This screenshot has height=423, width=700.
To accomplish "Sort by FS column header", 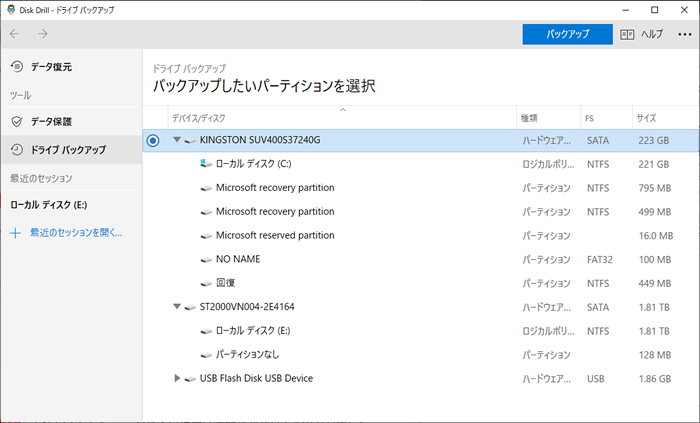I will (x=607, y=118).
